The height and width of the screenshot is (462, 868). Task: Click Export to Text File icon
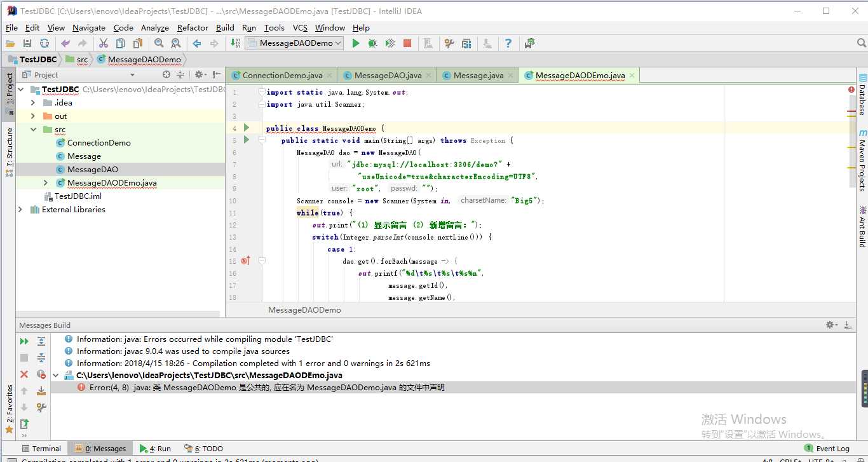tap(24, 423)
